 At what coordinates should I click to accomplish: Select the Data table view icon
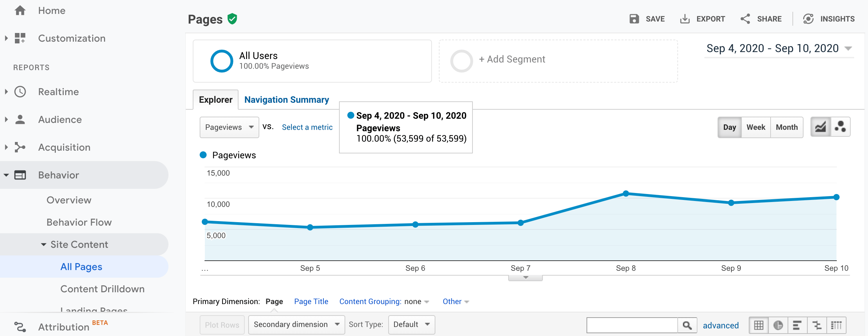point(759,325)
